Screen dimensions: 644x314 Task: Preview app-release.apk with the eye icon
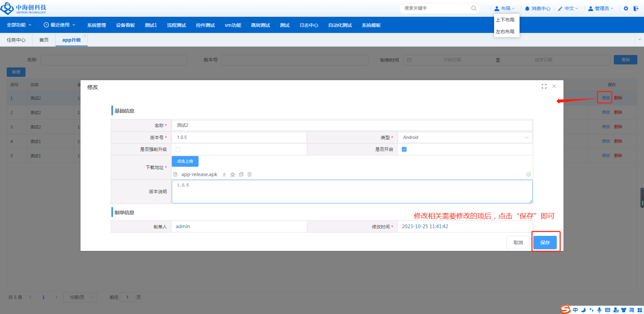pyautogui.click(x=232, y=174)
